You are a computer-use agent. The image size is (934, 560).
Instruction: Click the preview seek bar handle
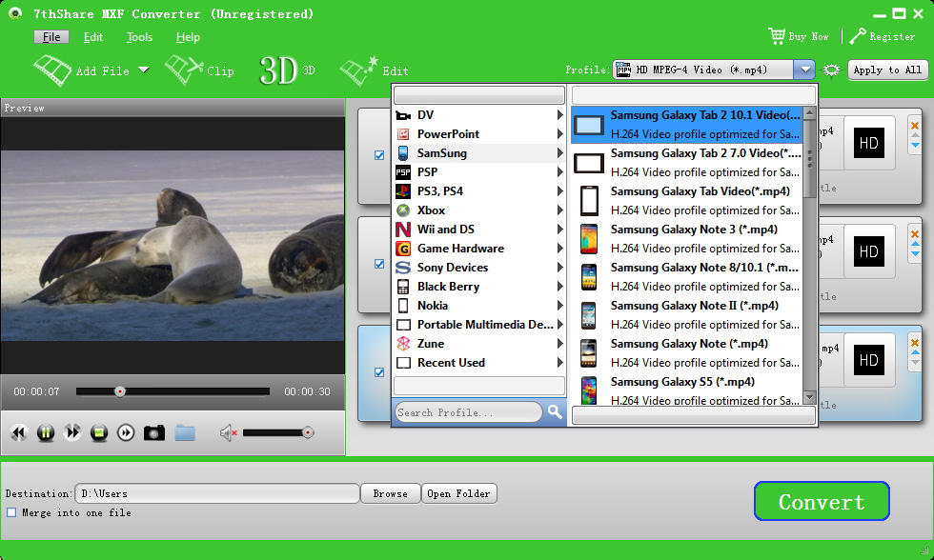(120, 391)
